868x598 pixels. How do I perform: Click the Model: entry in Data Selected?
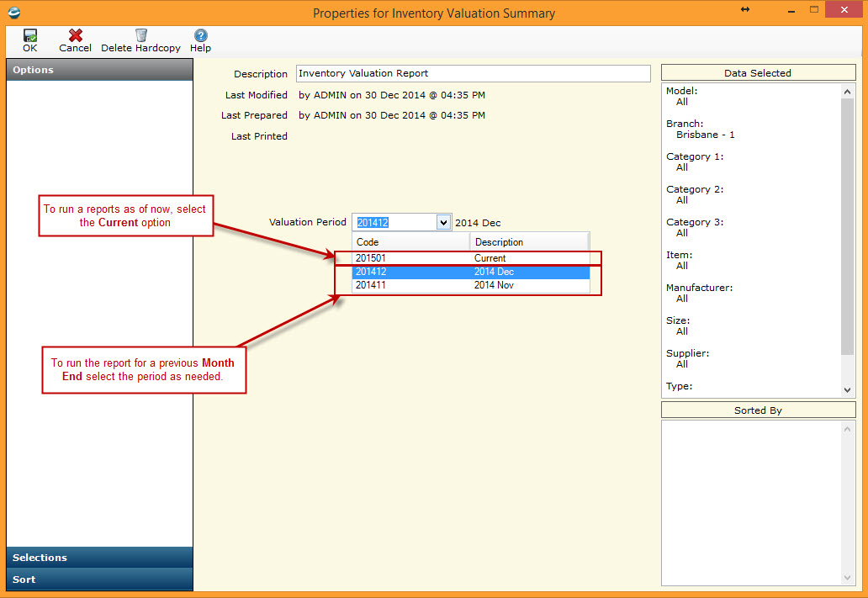click(681, 97)
